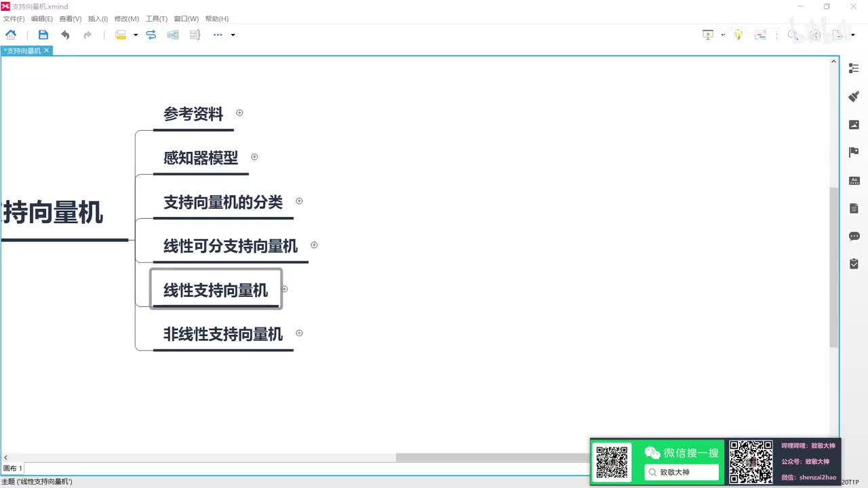This screenshot has width=868, height=488.
Task: Undo the last action
Action: point(65,35)
